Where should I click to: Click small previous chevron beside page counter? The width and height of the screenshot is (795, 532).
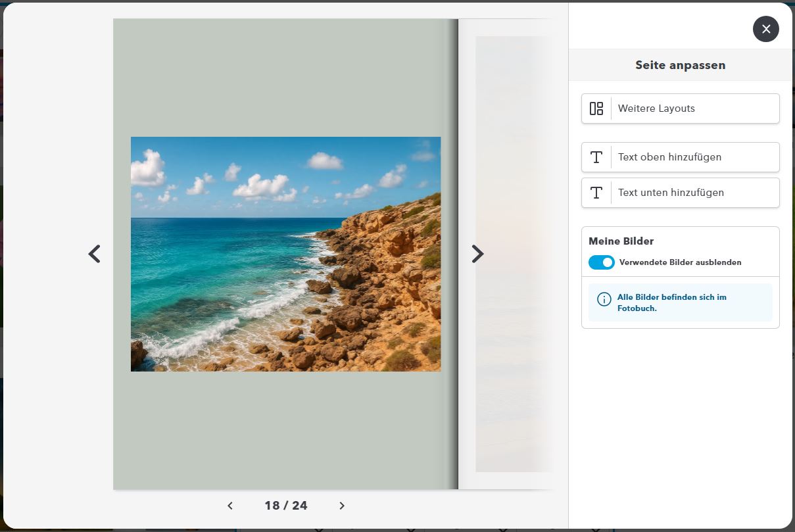(x=230, y=506)
